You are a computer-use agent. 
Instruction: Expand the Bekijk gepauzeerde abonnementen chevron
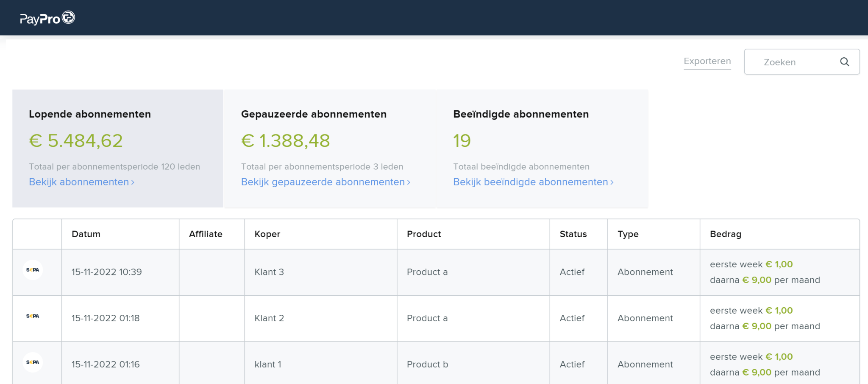(408, 182)
